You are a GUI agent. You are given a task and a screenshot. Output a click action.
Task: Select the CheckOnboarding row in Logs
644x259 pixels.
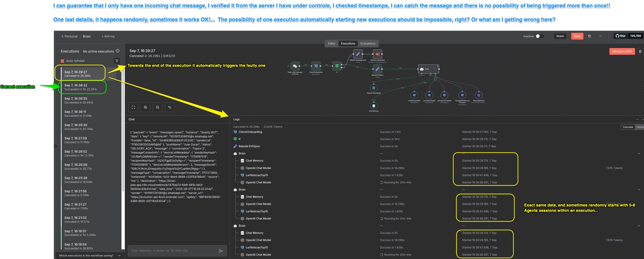coord(436,132)
